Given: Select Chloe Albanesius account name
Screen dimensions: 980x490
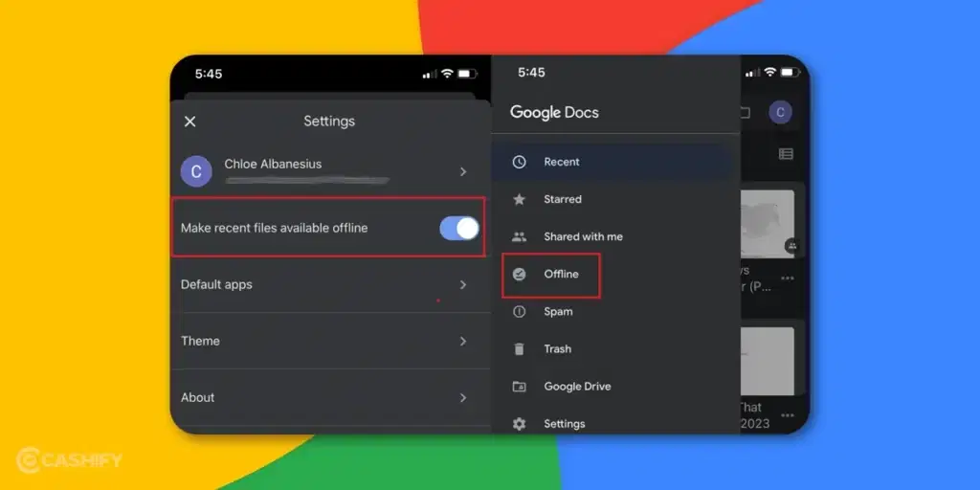Looking at the screenshot, I should (x=273, y=164).
